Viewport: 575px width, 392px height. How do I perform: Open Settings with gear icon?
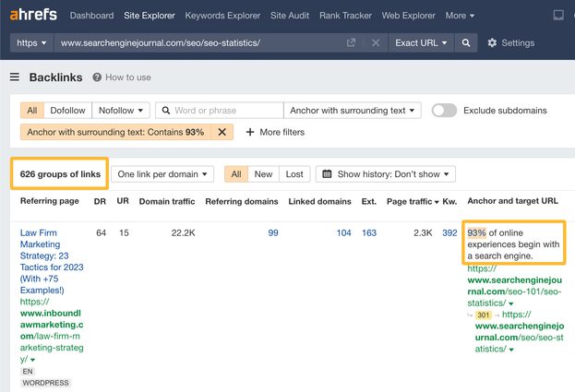(x=510, y=42)
